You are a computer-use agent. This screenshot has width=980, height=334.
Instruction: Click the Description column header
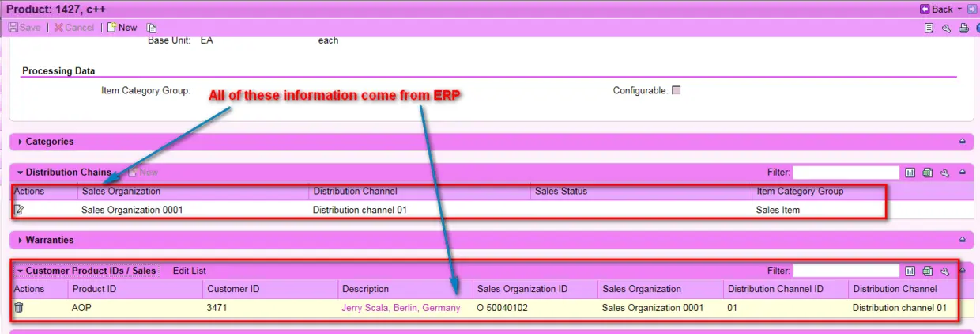[365, 289]
